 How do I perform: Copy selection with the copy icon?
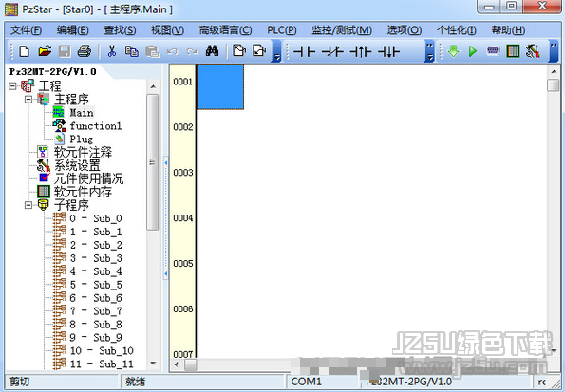point(132,51)
